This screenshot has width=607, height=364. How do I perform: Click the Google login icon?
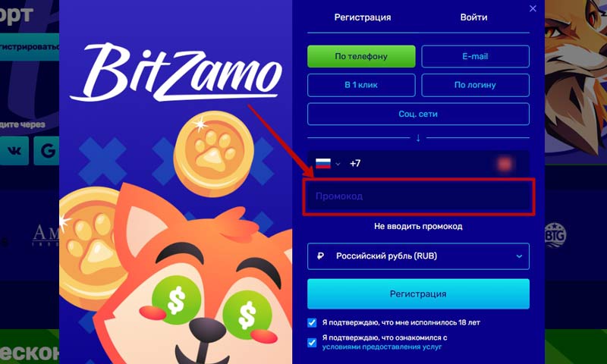pos(47,150)
